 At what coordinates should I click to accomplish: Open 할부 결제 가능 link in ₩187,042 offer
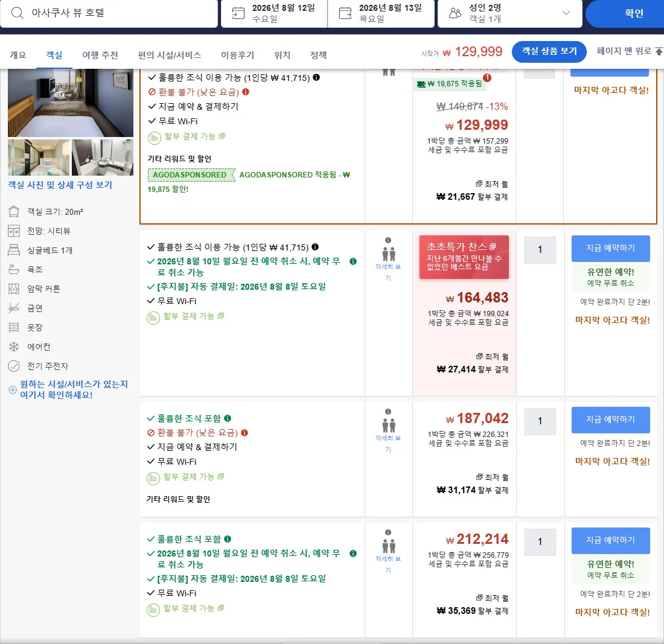click(194, 477)
